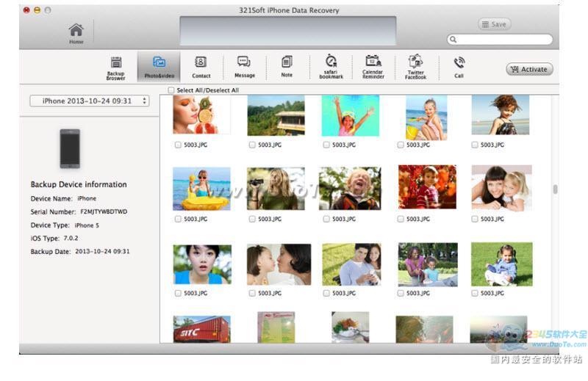
Task: Select the couple on grass thumbnail
Action: [x=352, y=264]
